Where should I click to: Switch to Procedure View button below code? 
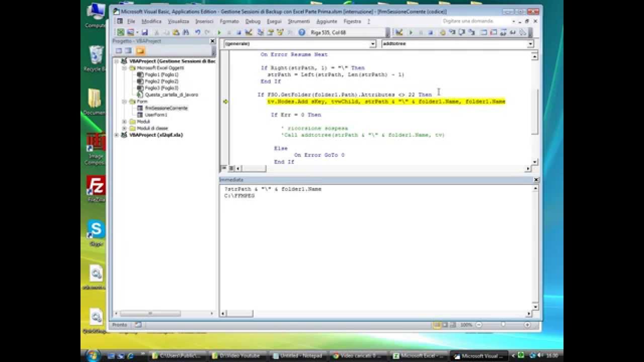tap(224, 168)
